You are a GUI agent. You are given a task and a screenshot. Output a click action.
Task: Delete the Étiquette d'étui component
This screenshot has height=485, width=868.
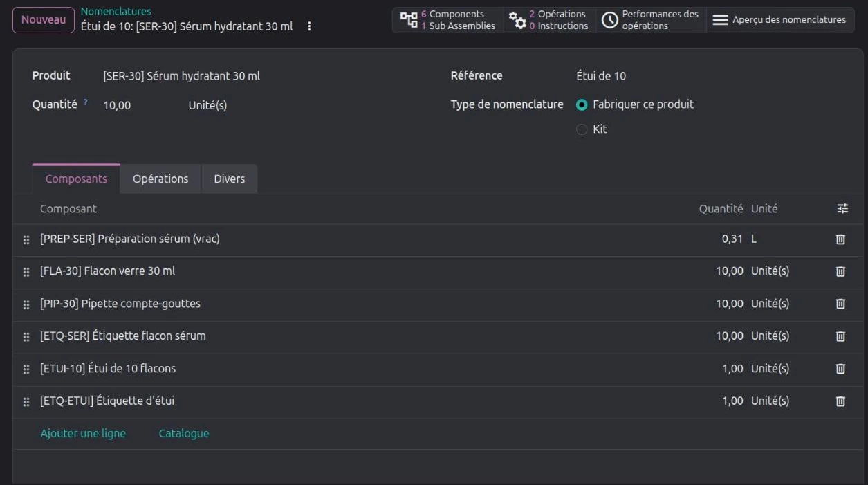[x=840, y=401]
